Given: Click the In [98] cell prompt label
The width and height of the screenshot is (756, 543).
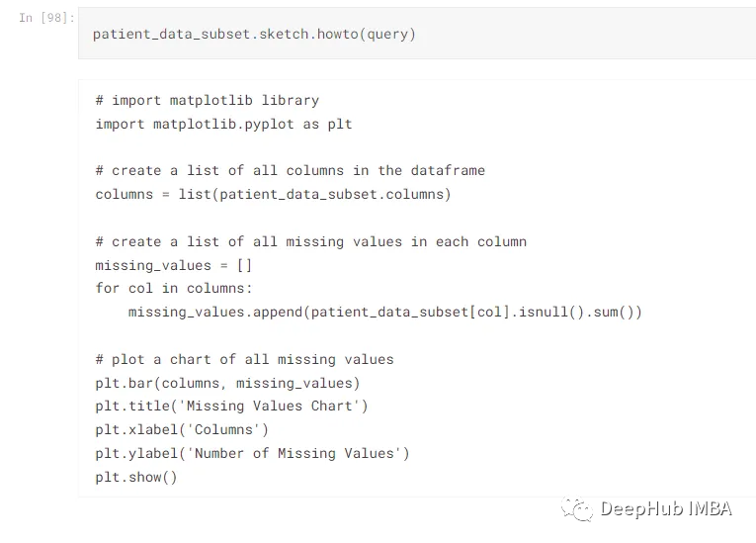Looking at the screenshot, I should (46, 18).
